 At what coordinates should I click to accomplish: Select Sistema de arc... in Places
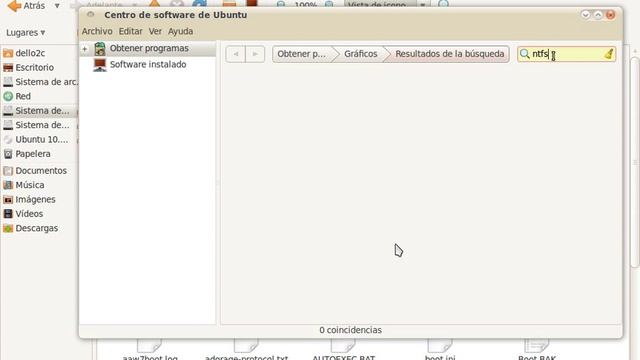(x=40, y=82)
